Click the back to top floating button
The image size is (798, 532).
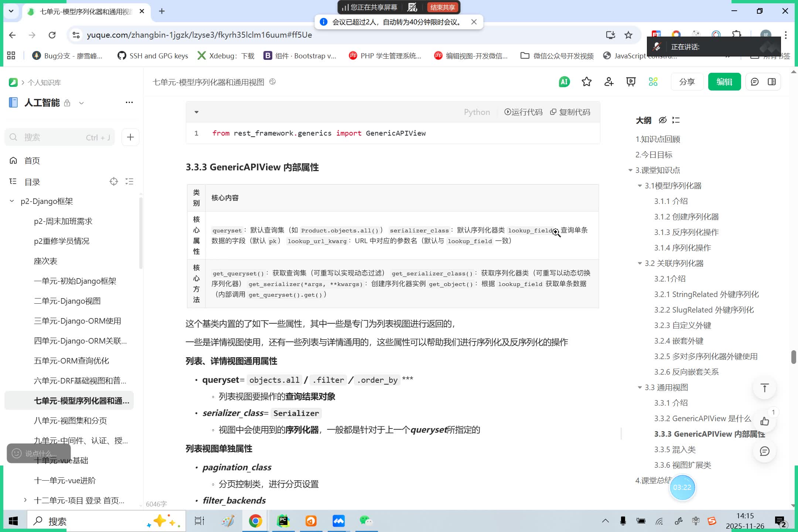click(764, 388)
